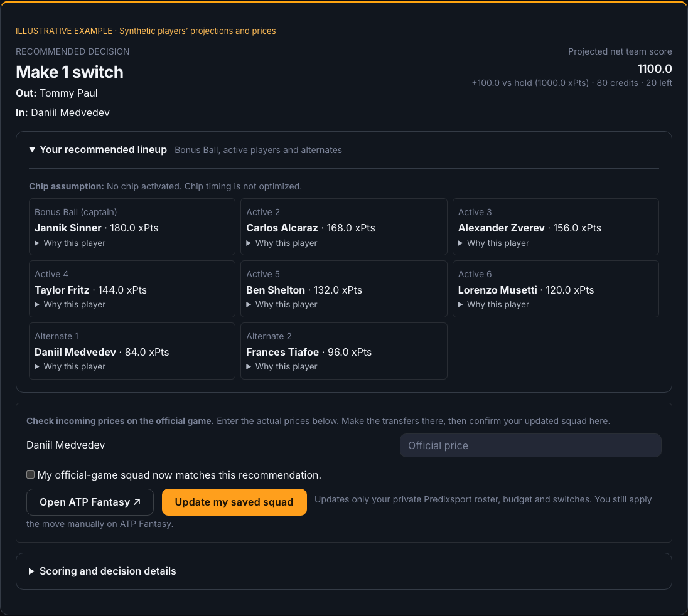Click the Projected net team score label
688x616 pixels.
click(x=620, y=51)
